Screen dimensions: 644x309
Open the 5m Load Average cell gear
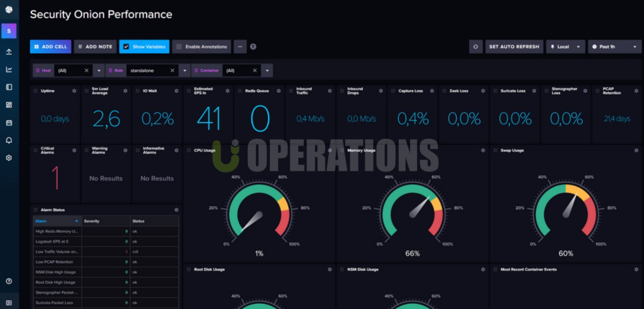125,91
